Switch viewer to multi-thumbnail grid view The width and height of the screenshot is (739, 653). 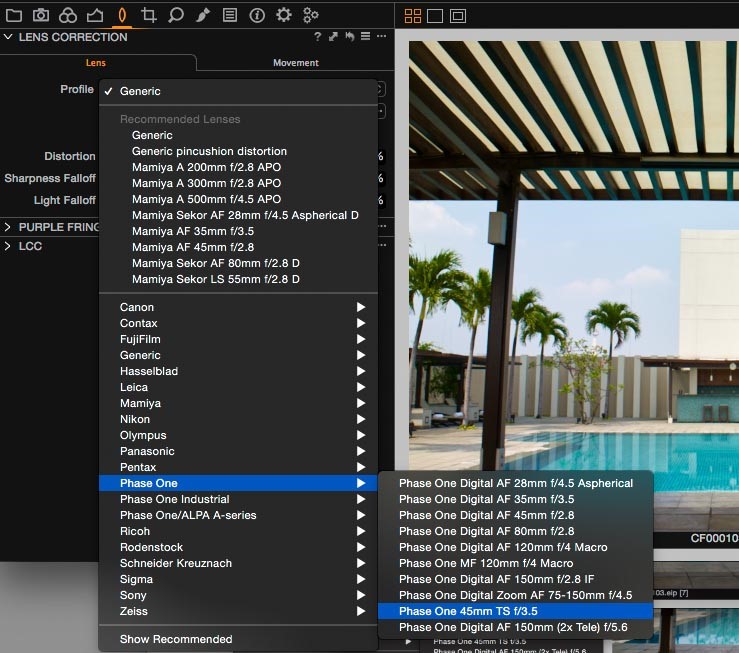pos(413,16)
